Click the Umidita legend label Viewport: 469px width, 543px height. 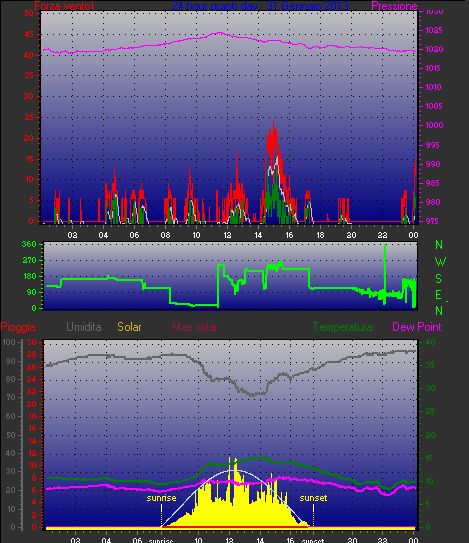click(84, 327)
